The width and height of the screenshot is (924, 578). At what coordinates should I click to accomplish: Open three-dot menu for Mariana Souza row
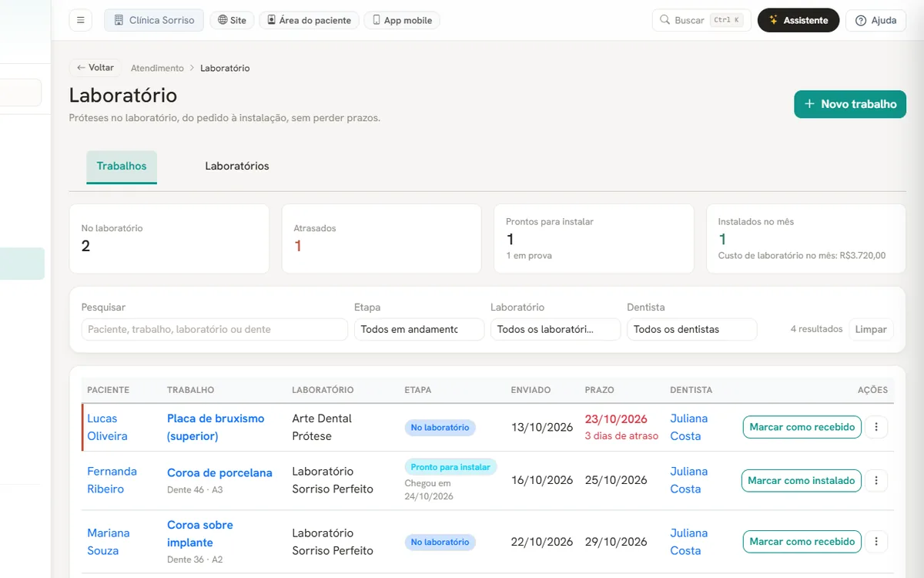click(876, 541)
